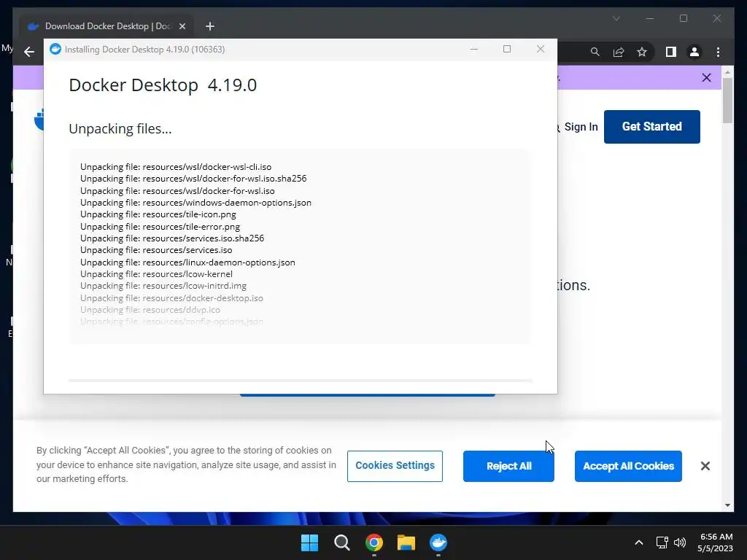Bookmark this page with the star icon
The image size is (747, 560).
point(642,52)
